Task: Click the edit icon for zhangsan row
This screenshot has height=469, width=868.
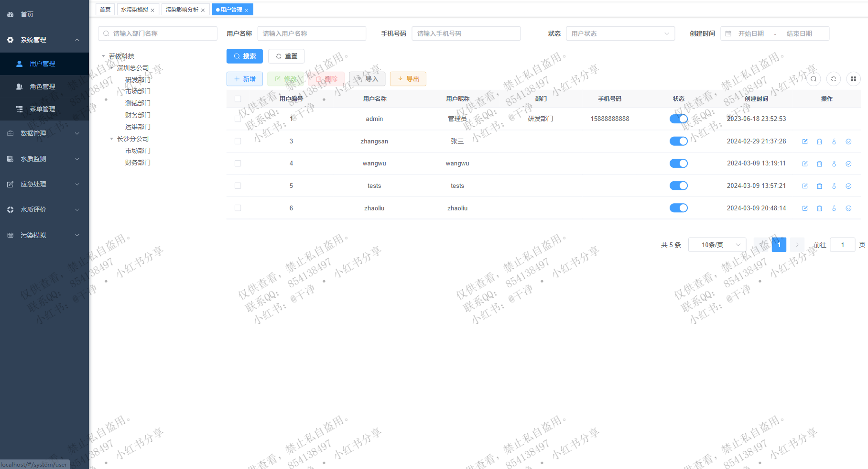Action: (805, 142)
